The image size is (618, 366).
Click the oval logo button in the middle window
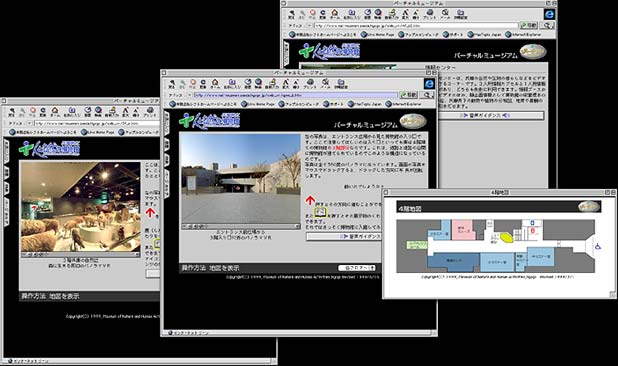point(413,122)
